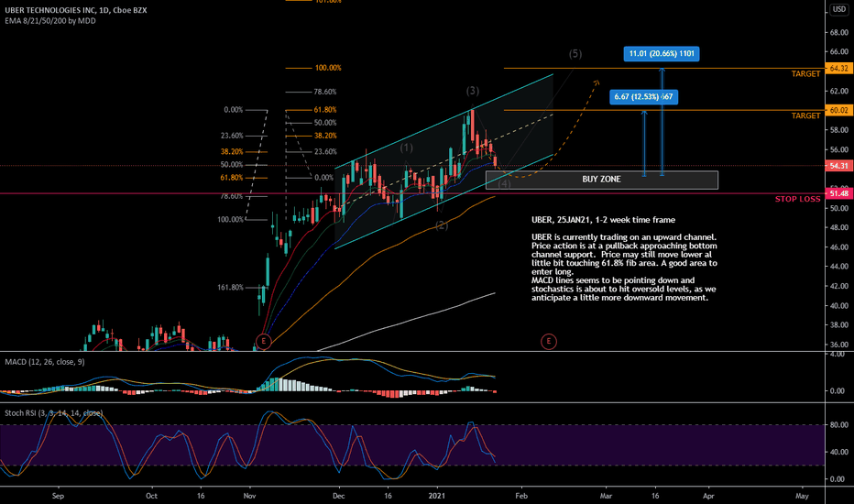
Task: Click the 2021 label on the time axis
Action: 437,496
